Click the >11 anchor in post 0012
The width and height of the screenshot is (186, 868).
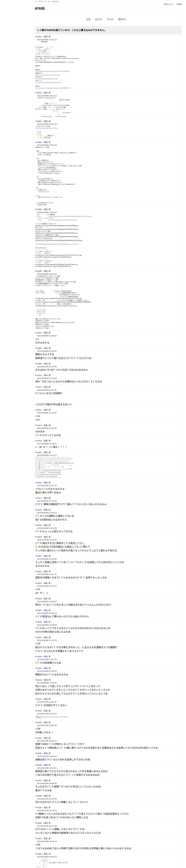38,416
